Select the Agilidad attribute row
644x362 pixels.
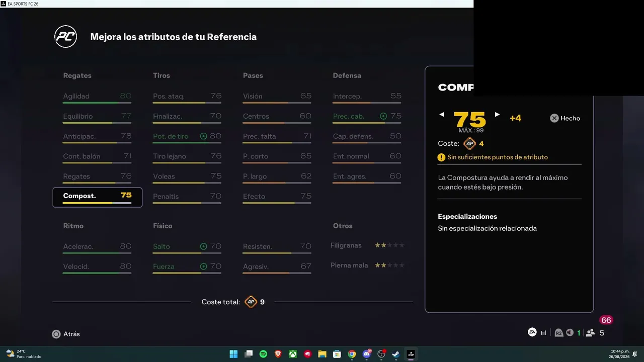tap(97, 97)
